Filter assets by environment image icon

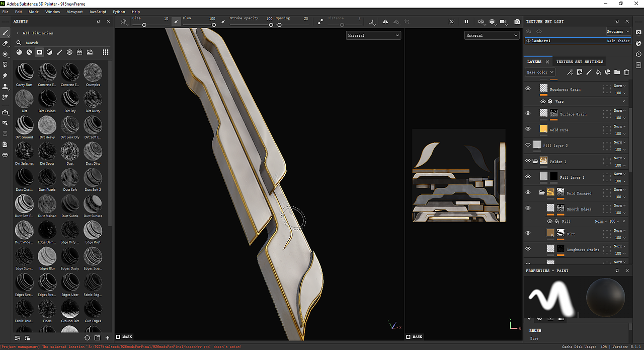[x=90, y=52]
